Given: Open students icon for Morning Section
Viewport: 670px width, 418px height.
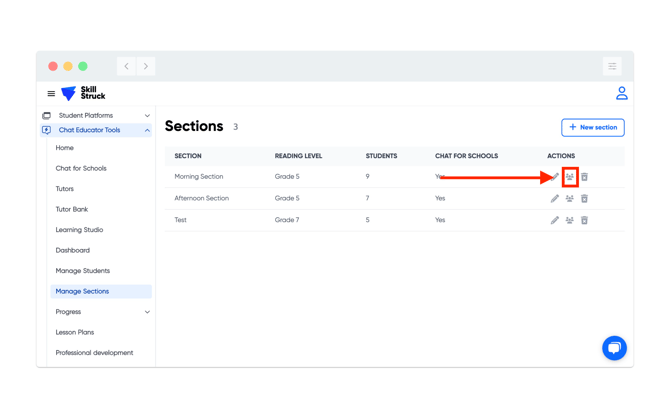Looking at the screenshot, I should [570, 177].
